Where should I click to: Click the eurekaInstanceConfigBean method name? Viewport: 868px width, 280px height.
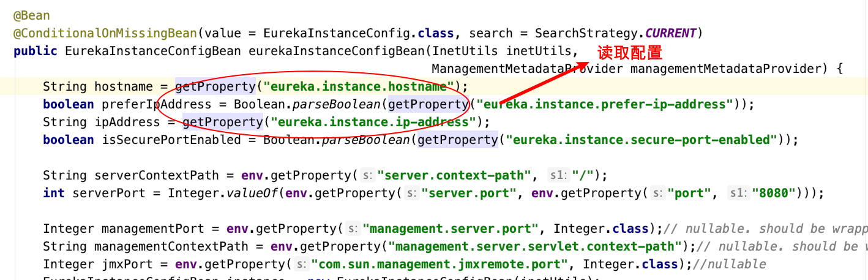tap(336, 51)
